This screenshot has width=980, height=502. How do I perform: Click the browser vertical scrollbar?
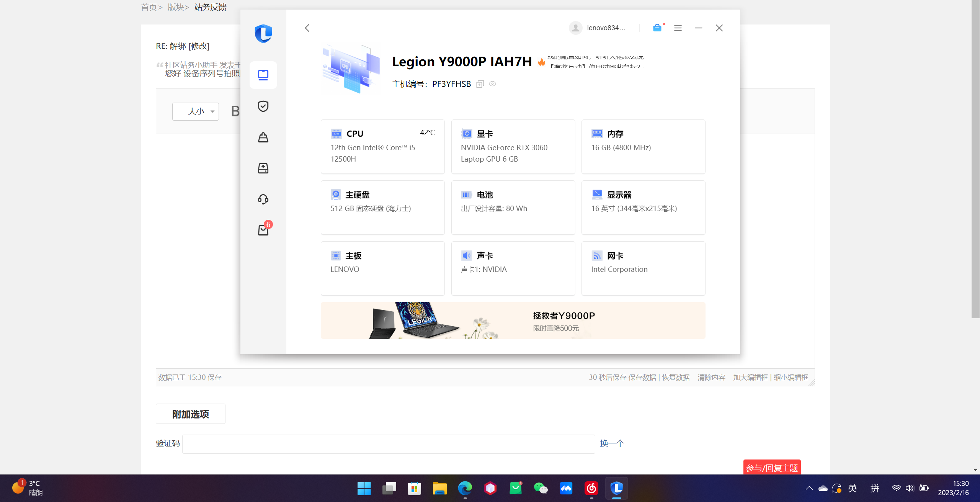point(975,159)
